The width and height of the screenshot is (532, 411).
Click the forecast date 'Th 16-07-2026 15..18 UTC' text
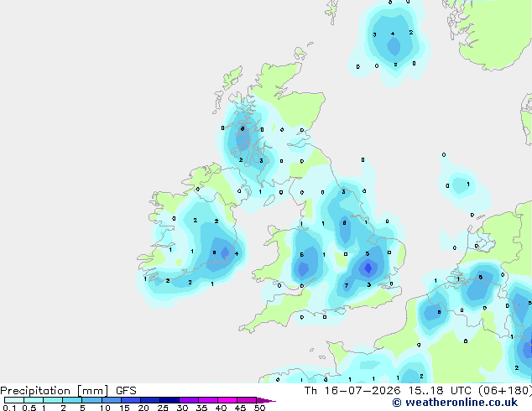(x=389, y=391)
